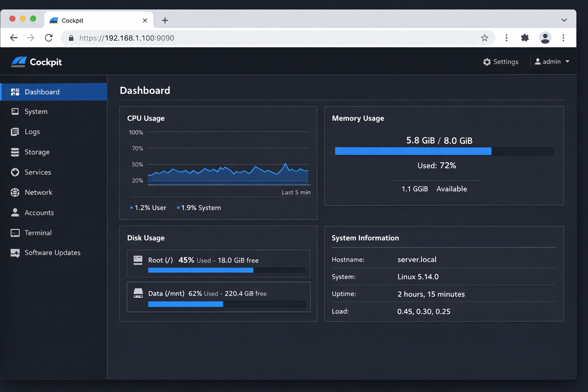Image resolution: width=588 pixels, height=392 pixels.
Task: Open the Storage panel
Action: pyautogui.click(x=37, y=152)
